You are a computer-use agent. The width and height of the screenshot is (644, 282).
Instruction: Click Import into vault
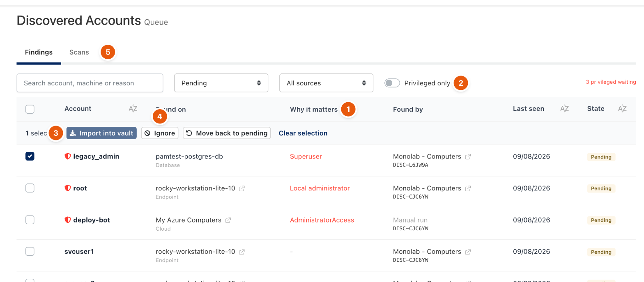(x=101, y=133)
